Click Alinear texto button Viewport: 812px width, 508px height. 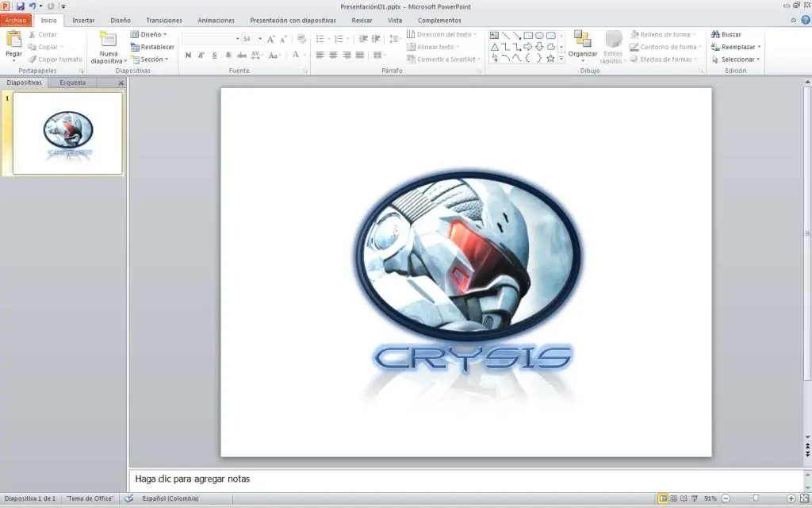pyautogui.click(x=433, y=47)
